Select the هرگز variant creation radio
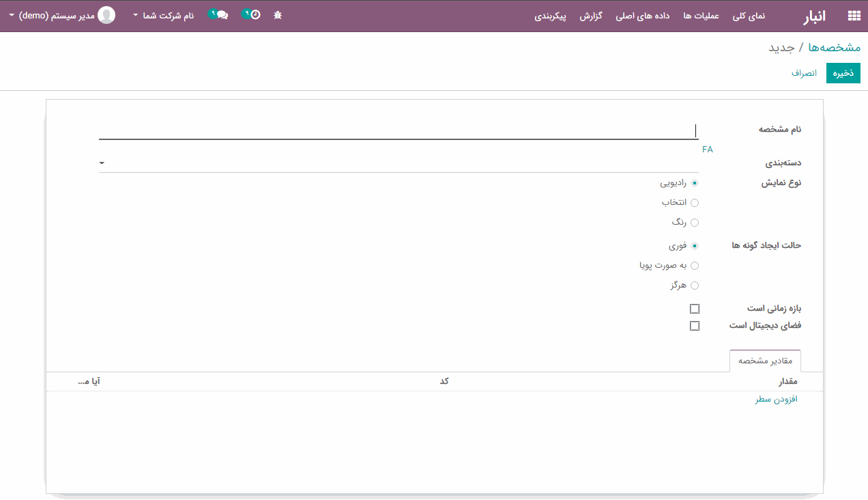This screenshot has height=500, width=868. (695, 286)
